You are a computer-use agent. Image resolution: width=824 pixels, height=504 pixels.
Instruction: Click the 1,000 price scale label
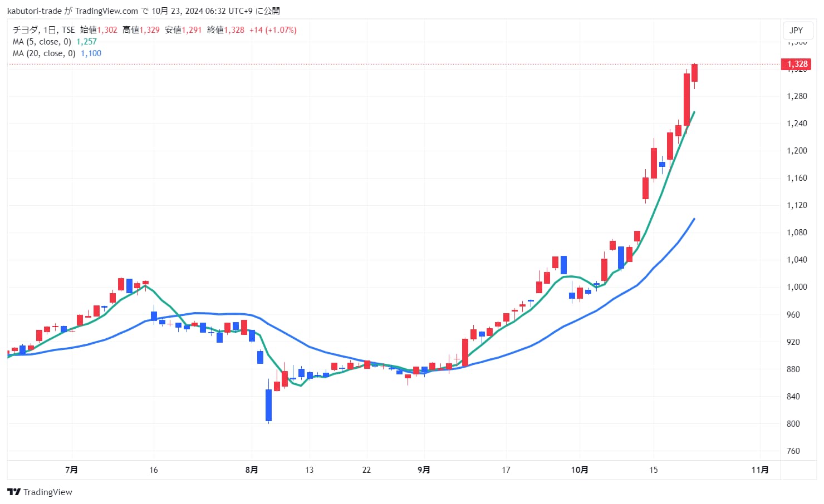click(797, 287)
